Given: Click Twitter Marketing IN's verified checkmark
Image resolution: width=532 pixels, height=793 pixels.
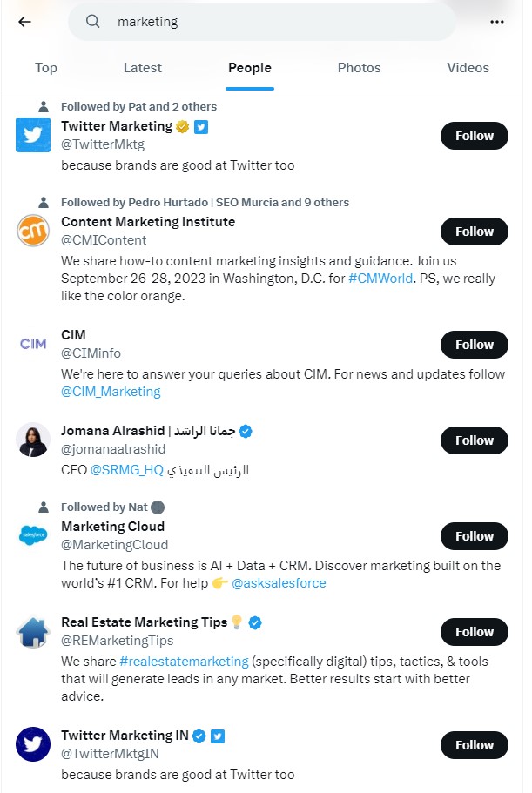Looking at the screenshot, I should (199, 735).
